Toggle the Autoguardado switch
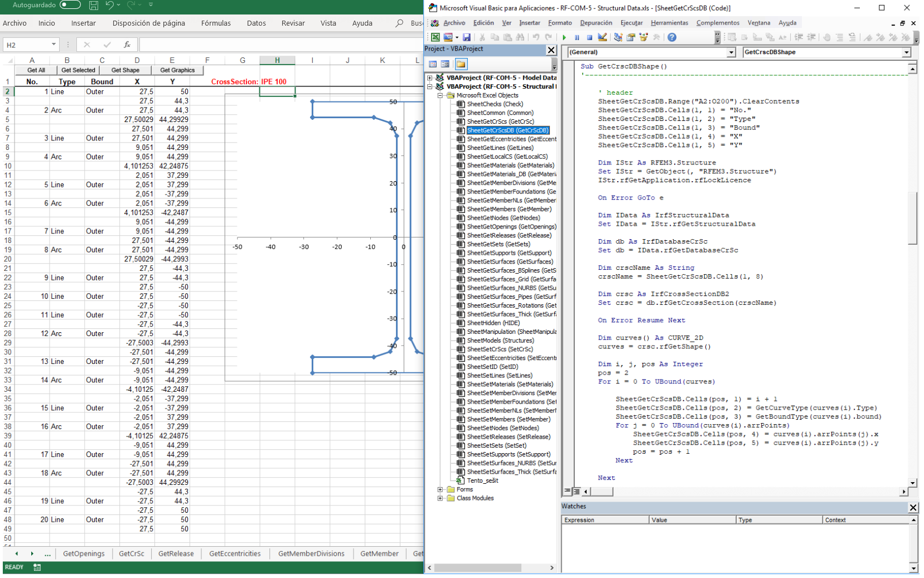This screenshot has width=924, height=578. click(x=70, y=5)
